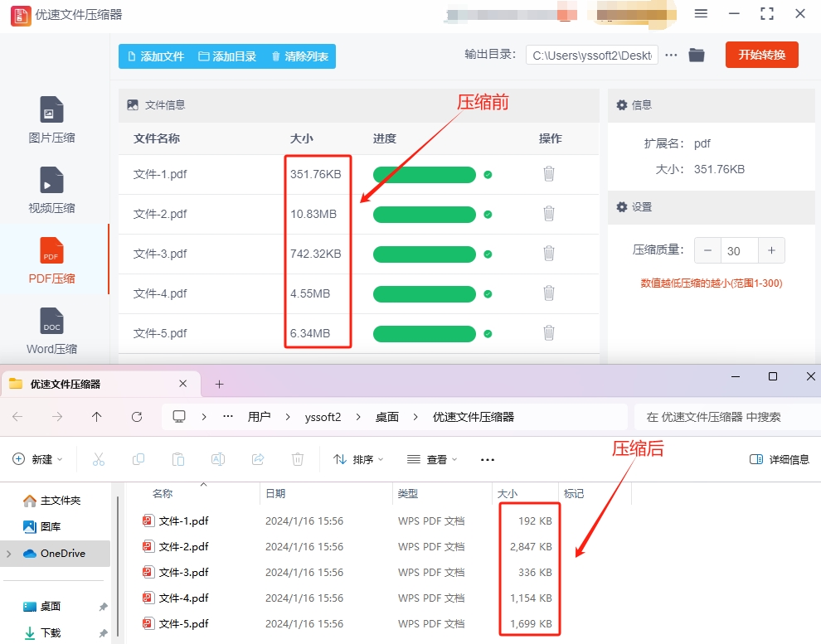Click the progress bar of 文件-1.pdf
Viewport: 821px width, 644px height.
coord(424,175)
